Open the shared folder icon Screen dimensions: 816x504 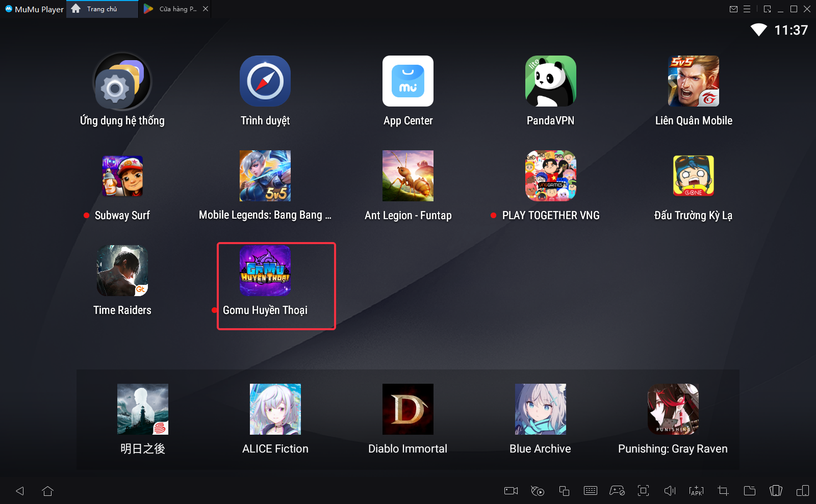pos(749,491)
